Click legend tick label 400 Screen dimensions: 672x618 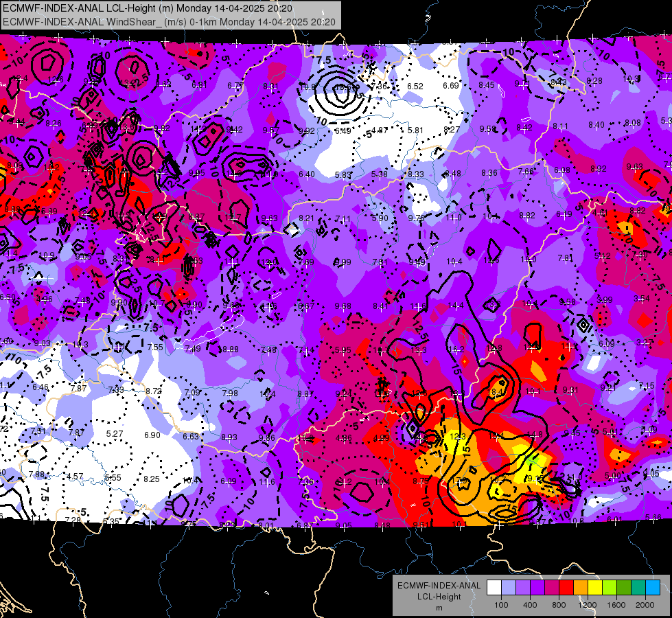click(x=530, y=605)
